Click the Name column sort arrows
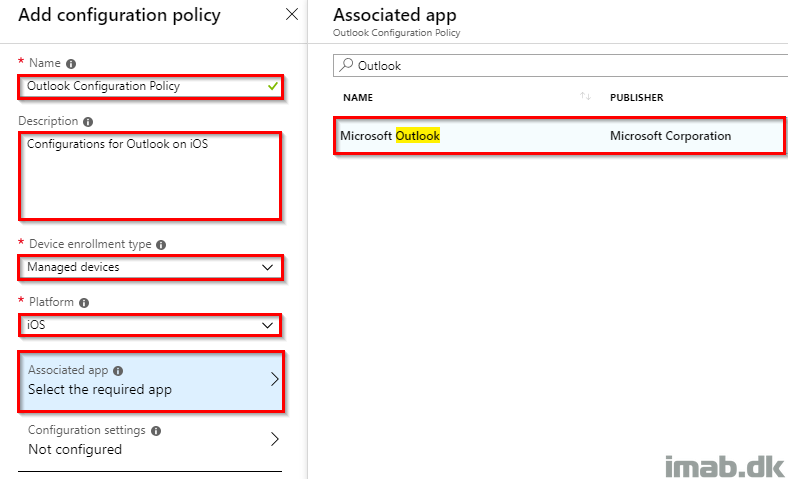This screenshot has height=479, width=788. coord(585,96)
